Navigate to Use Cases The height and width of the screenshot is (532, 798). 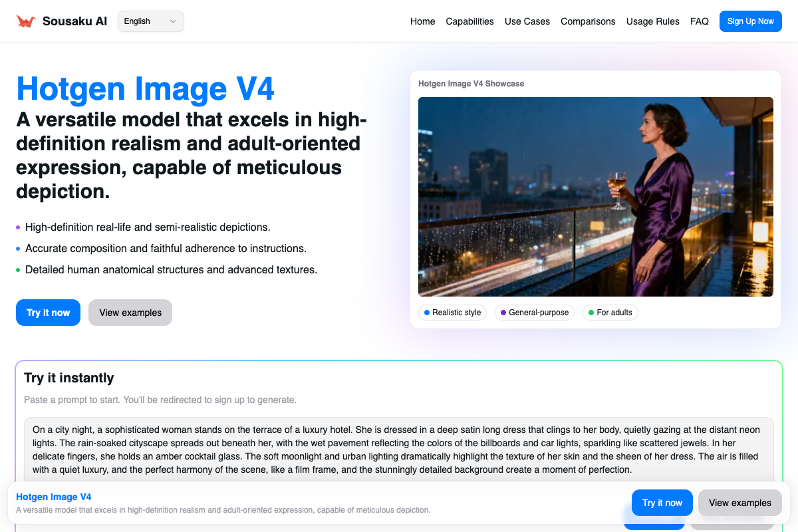click(527, 21)
